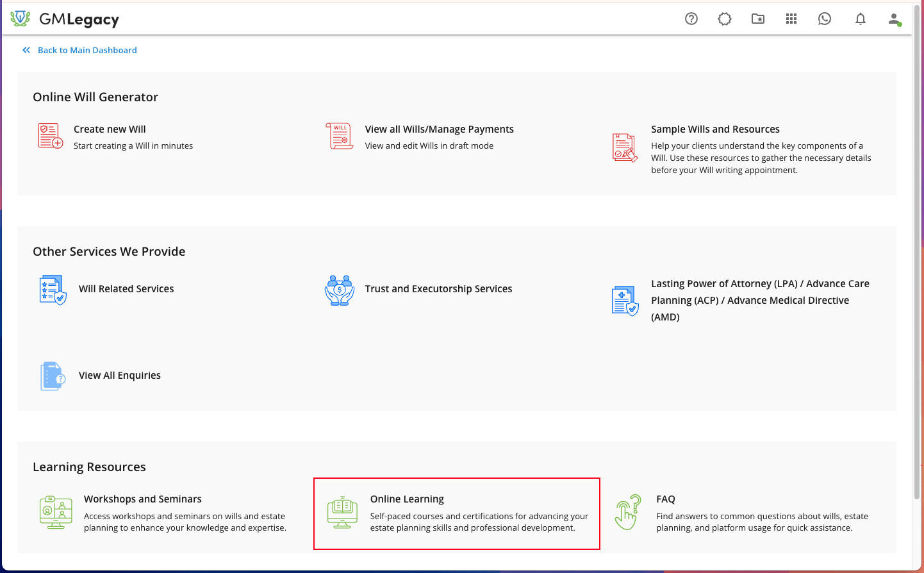
Task: Click the help question mark icon
Action: [x=691, y=19]
